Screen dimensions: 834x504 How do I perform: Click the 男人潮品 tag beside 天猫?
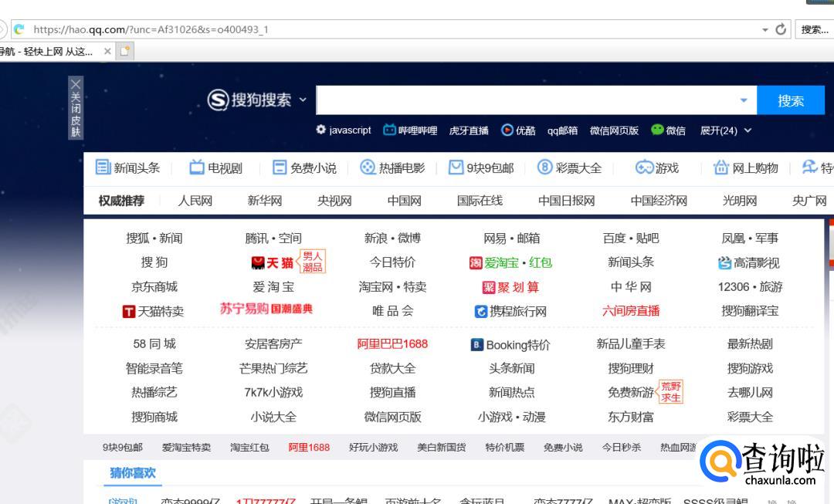313,262
